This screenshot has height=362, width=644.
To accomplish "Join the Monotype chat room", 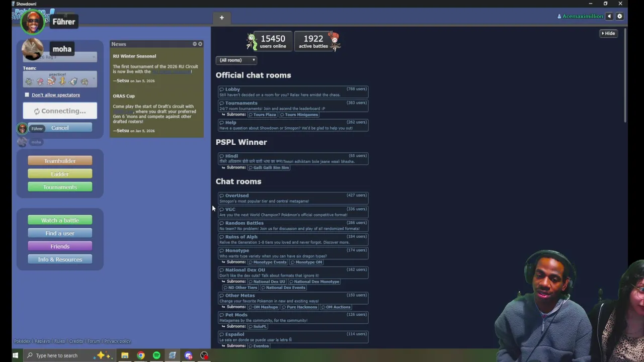I will [293, 253].
